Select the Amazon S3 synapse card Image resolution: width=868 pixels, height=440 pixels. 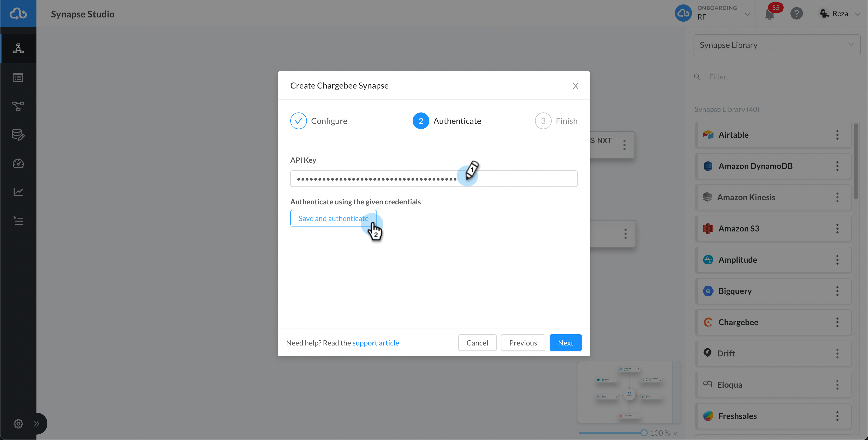coord(773,228)
